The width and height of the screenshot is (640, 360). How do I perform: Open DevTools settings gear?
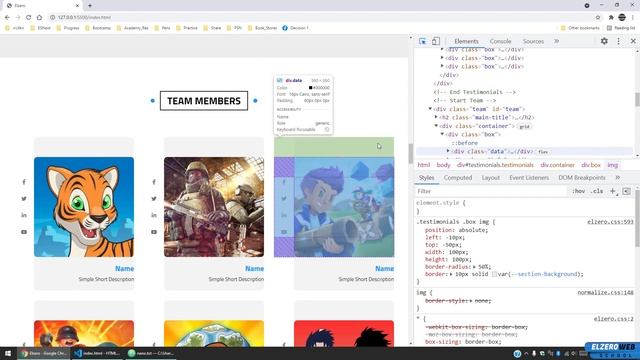click(604, 41)
